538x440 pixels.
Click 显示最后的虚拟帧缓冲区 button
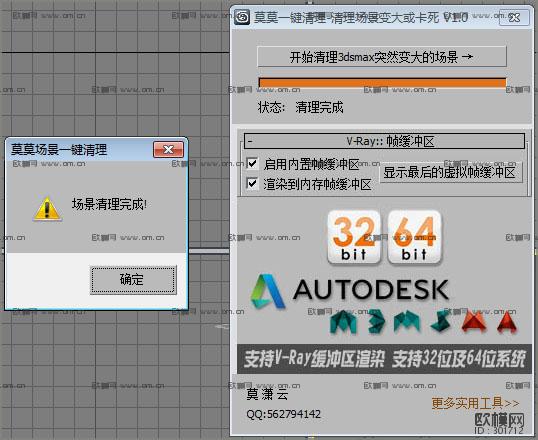pyautogui.click(x=451, y=172)
